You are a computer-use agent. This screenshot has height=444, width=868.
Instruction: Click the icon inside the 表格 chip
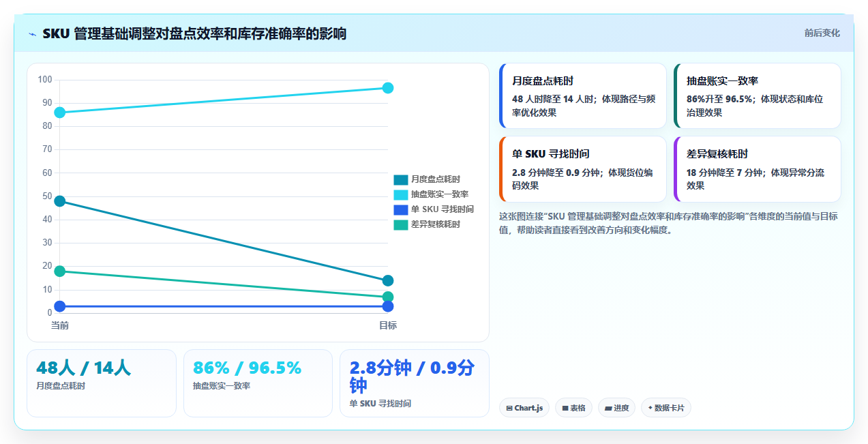tap(565, 409)
